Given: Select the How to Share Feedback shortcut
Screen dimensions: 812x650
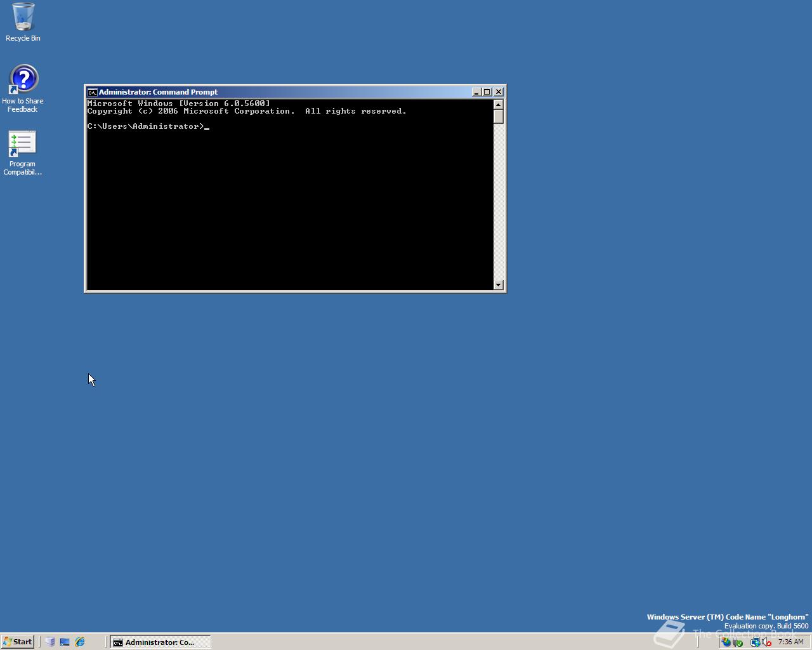Looking at the screenshot, I should 23,89.
